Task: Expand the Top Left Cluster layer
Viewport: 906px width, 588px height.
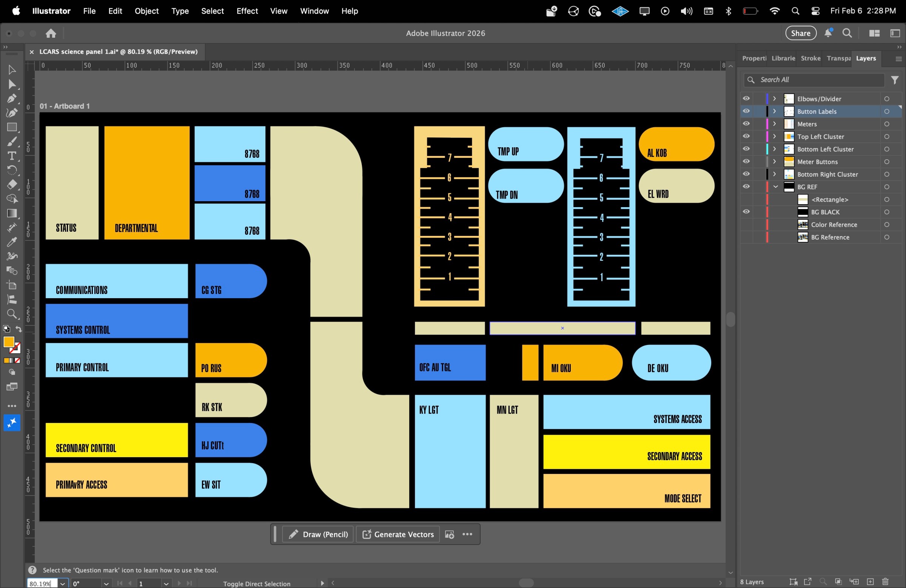Action: click(x=774, y=136)
